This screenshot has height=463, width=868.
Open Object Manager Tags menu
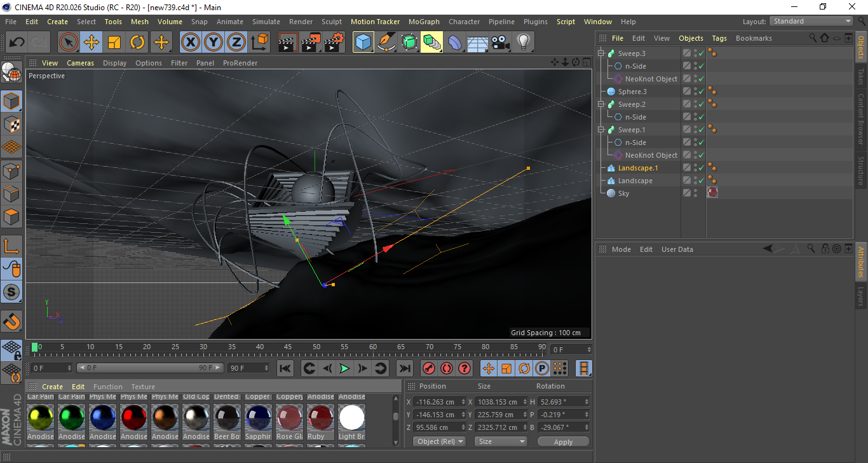point(719,38)
